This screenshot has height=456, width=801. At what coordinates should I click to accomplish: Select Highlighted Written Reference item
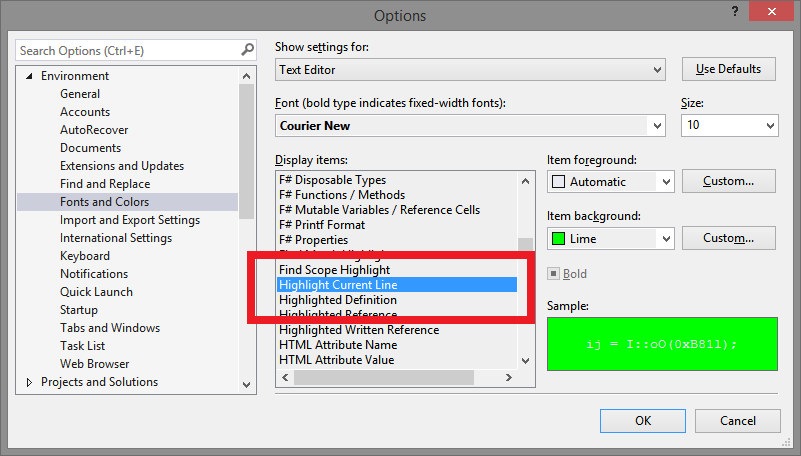[397, 330]
